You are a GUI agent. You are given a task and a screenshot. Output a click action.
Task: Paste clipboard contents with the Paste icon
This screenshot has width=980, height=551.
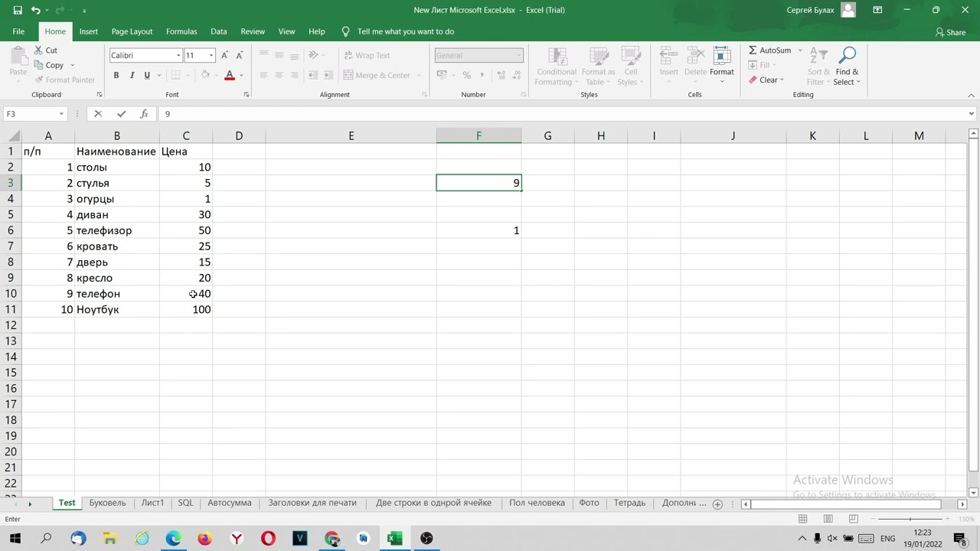18,57
